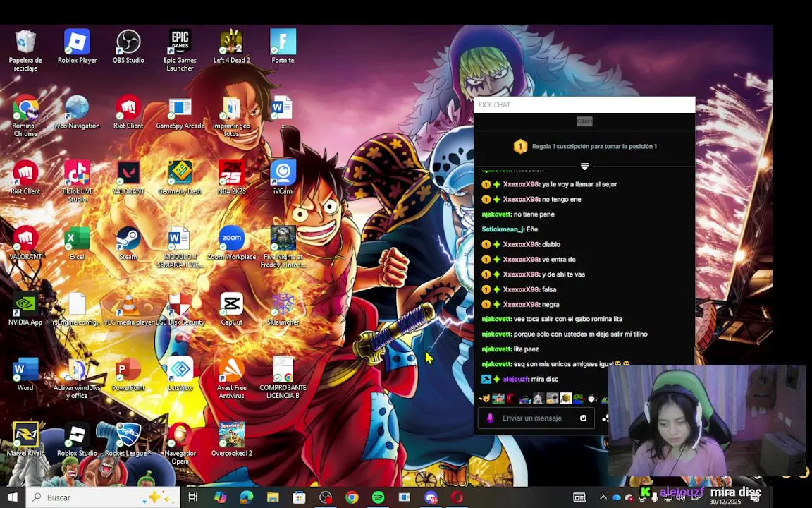812x508 pixels.
Task: Open Avast Free Antivirus shortcut
Action: tap(231, 377)
